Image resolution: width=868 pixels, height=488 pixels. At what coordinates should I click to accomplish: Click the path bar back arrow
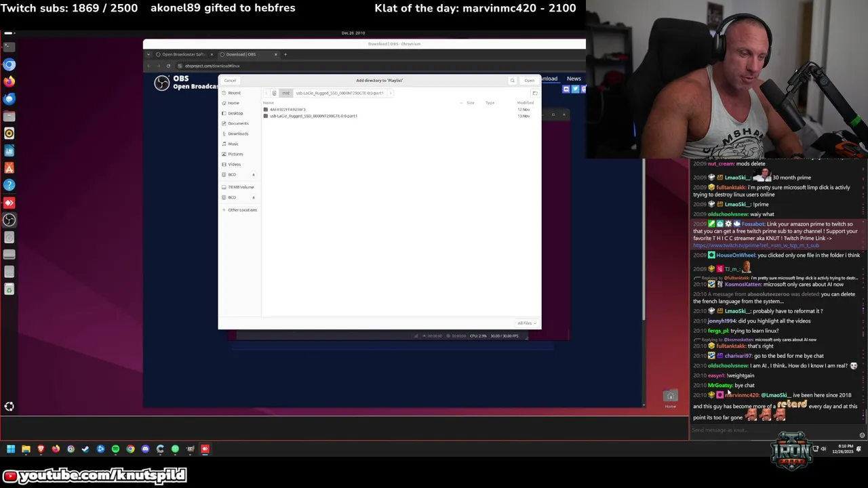266,93
